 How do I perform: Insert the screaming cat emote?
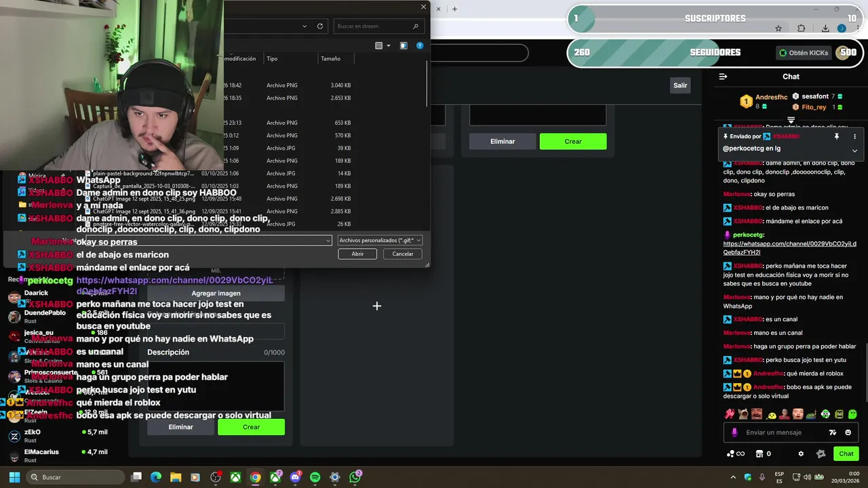pos(743,413)
